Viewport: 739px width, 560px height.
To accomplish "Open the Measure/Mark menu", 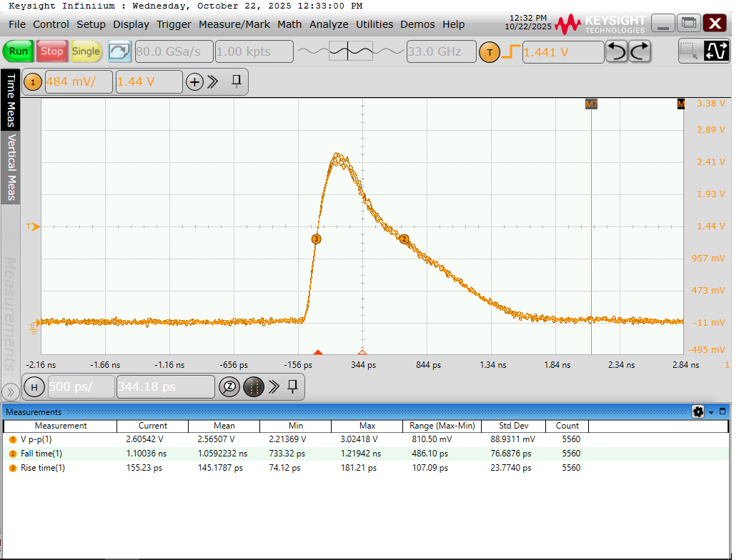I will tap(234, 24).
